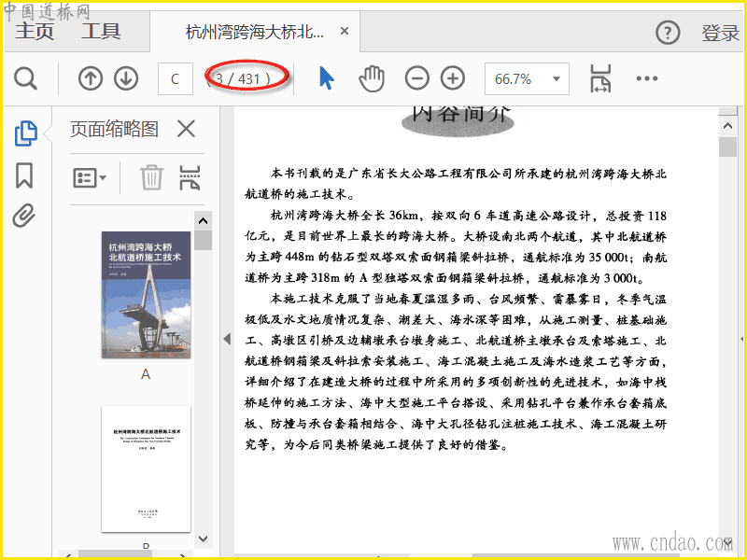This screenshot has height=560, width=747.
Task: Select cover page thumbnail A
Action: (147, 295)
